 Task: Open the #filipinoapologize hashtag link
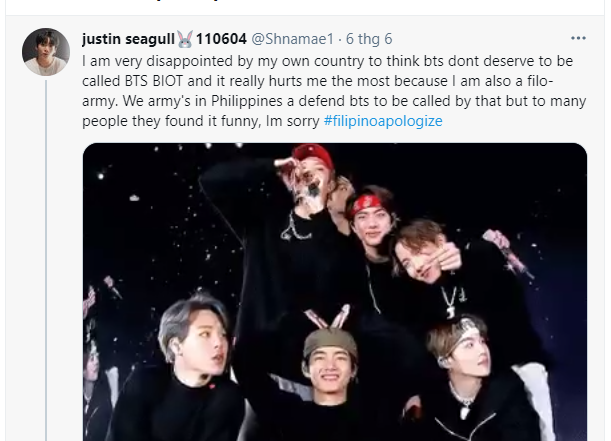(x=383, y=121)
